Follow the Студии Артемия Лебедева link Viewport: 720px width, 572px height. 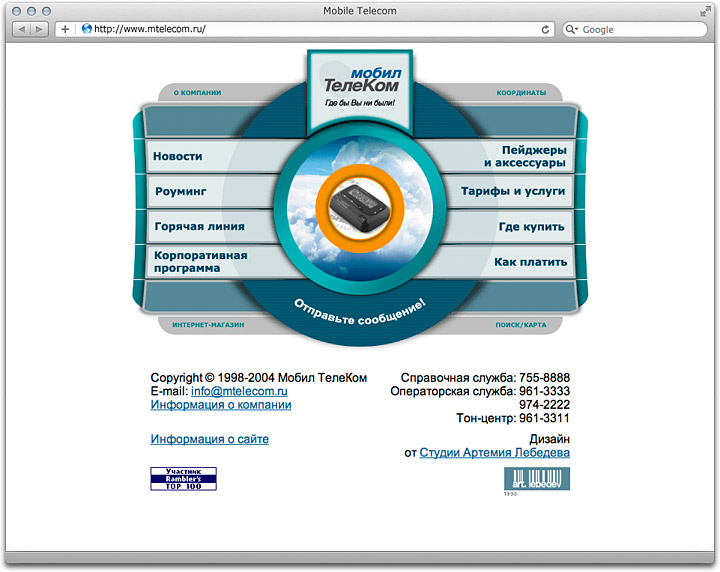click(x=494, y=453)
